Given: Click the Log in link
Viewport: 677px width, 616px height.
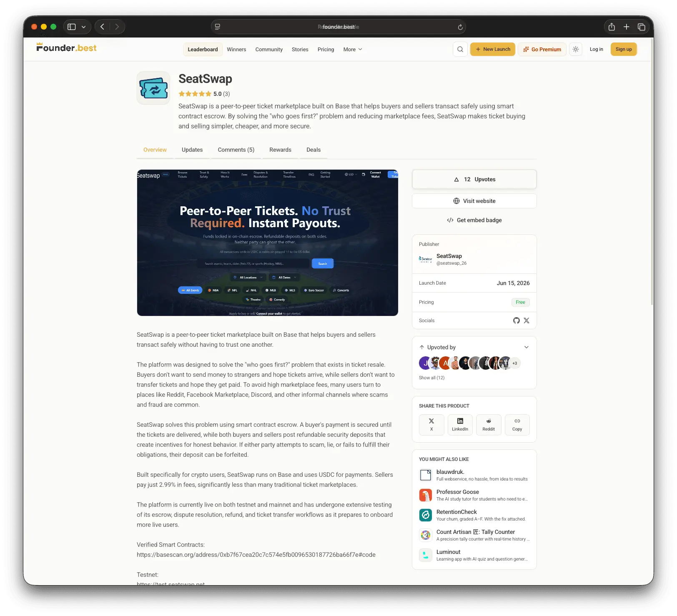Looking at the screenshot, I should 596,49.
